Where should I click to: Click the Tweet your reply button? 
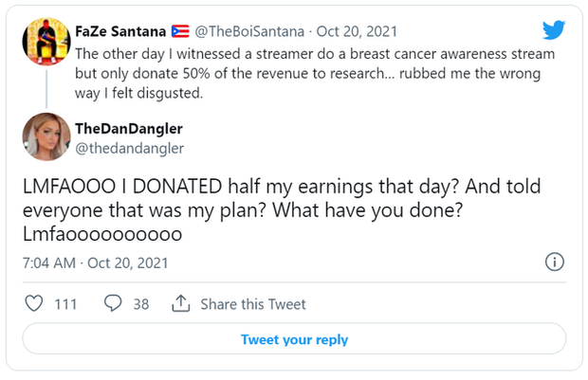(294, 338)
